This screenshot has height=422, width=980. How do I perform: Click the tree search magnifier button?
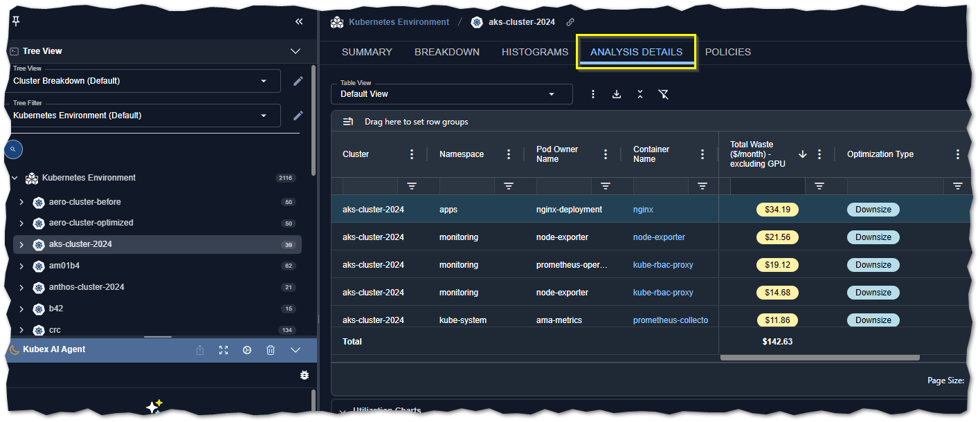point(13,149)
